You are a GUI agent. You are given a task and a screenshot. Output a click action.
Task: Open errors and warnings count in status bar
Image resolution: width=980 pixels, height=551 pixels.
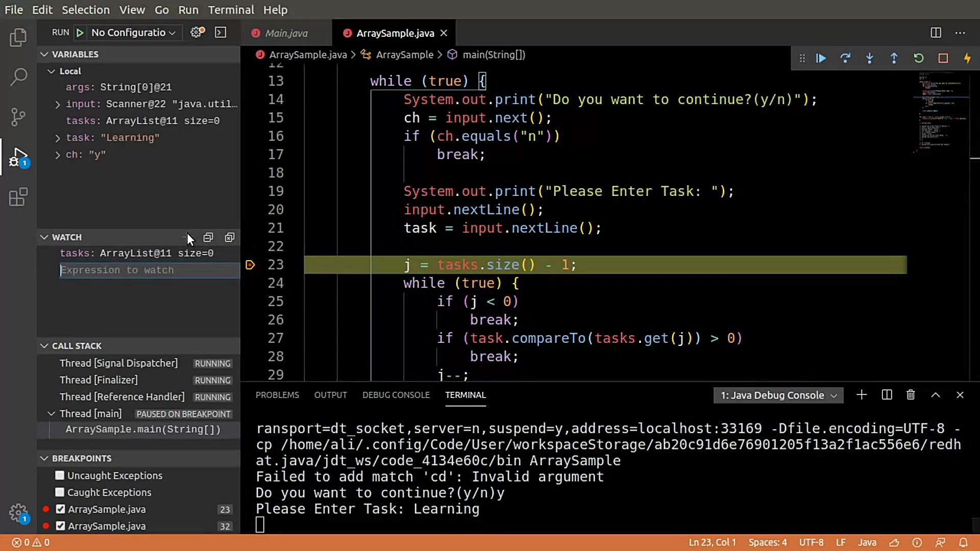pos(31,542)
